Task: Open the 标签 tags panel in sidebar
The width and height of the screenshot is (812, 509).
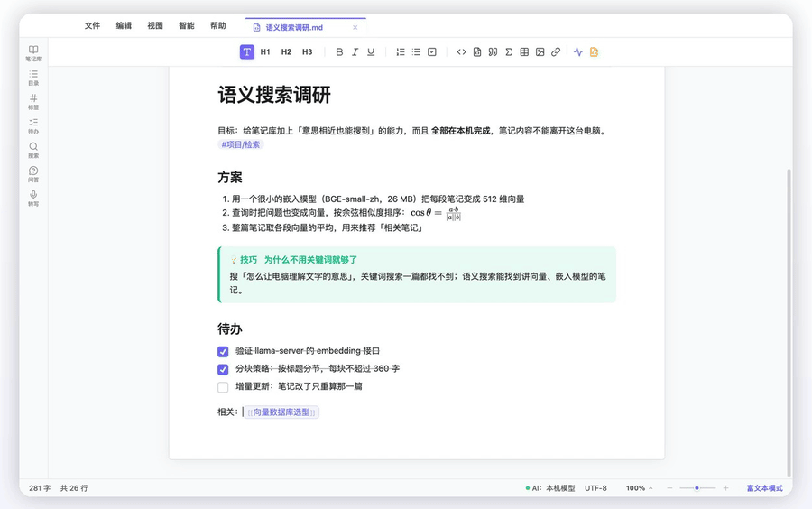Action: pos(33,101)
